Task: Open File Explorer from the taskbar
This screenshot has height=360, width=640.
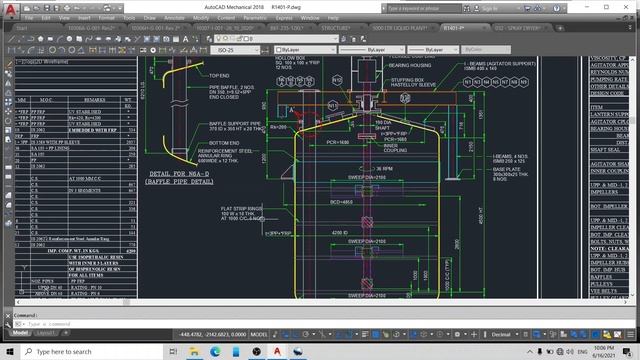Action: point(194,351)
